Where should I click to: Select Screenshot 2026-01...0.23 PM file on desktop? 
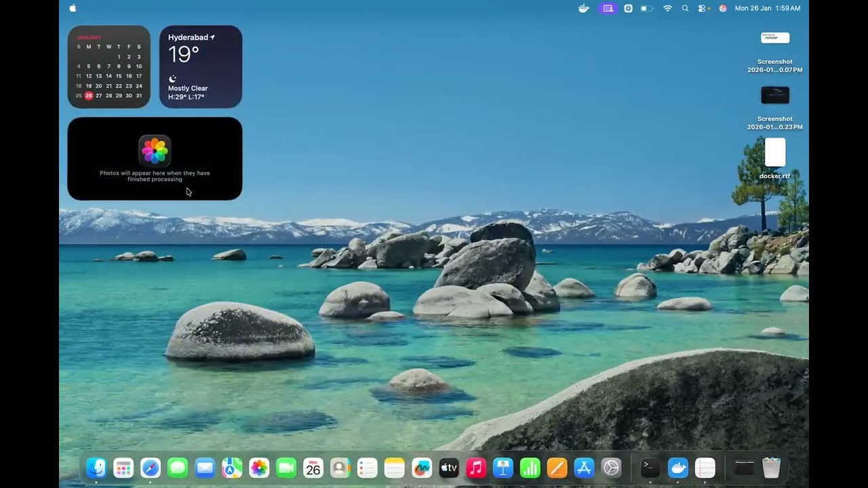[x=775, y=108]
